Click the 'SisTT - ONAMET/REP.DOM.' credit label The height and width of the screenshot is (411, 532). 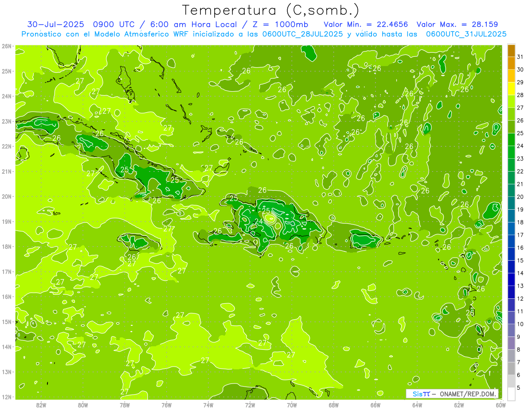[452, 394]
